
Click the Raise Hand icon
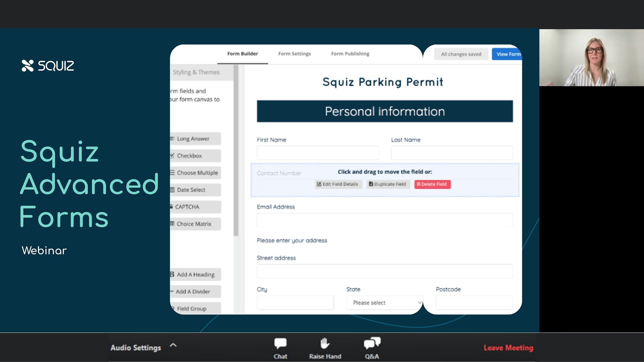325,344
